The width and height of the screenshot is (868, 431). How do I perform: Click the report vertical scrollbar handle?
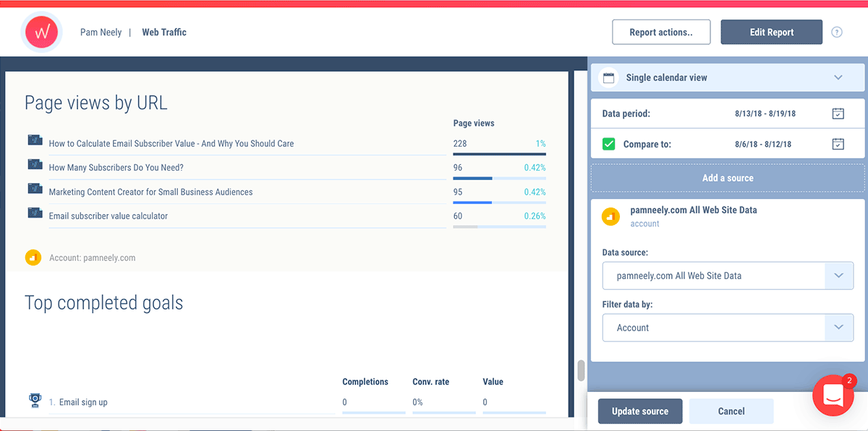[580, 370]
